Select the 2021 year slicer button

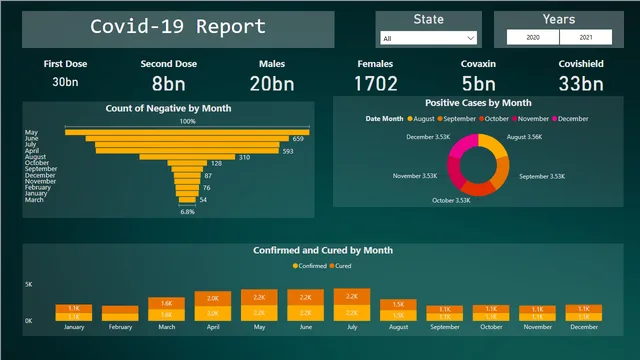pyautogui.click(x=586, y=37)
